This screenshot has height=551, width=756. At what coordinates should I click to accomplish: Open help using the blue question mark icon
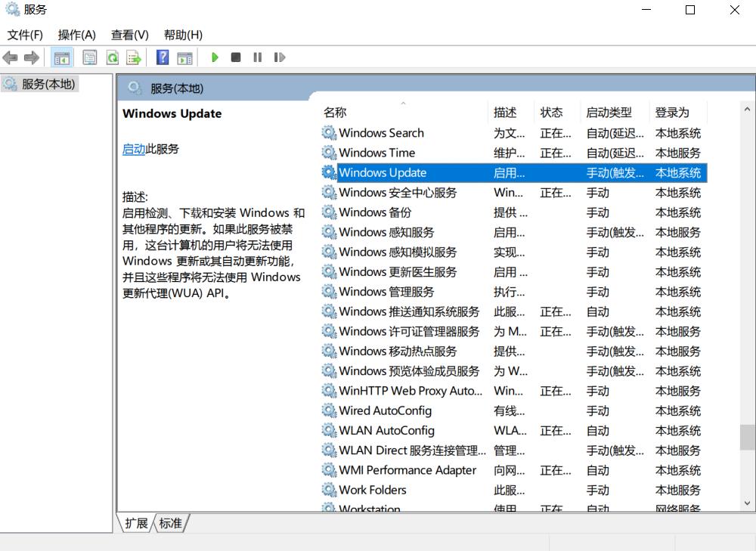tap(162, 57)
